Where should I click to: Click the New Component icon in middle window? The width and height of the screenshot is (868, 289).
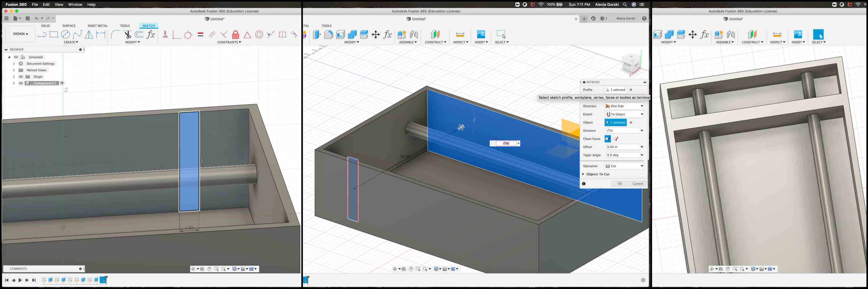[402, 34]
